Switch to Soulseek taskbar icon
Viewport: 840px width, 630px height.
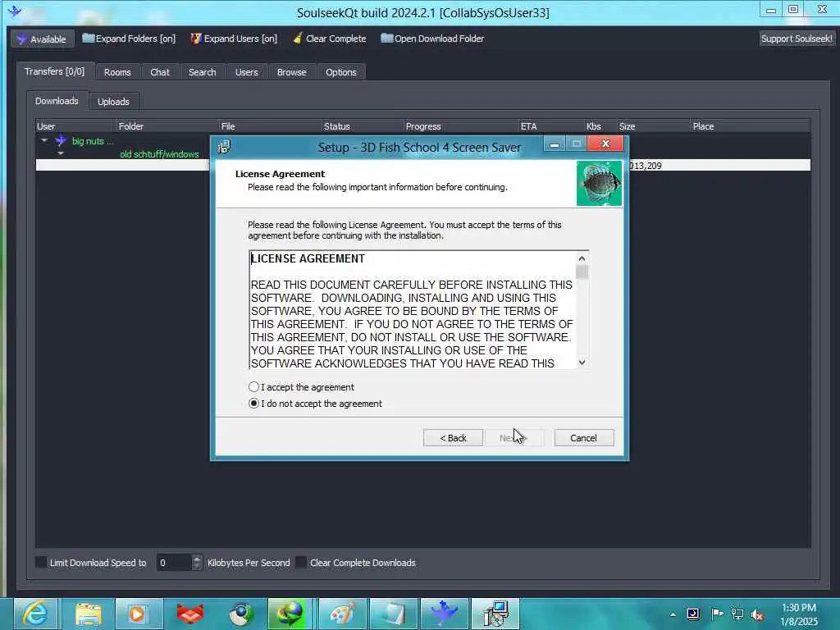pos(444,614)
